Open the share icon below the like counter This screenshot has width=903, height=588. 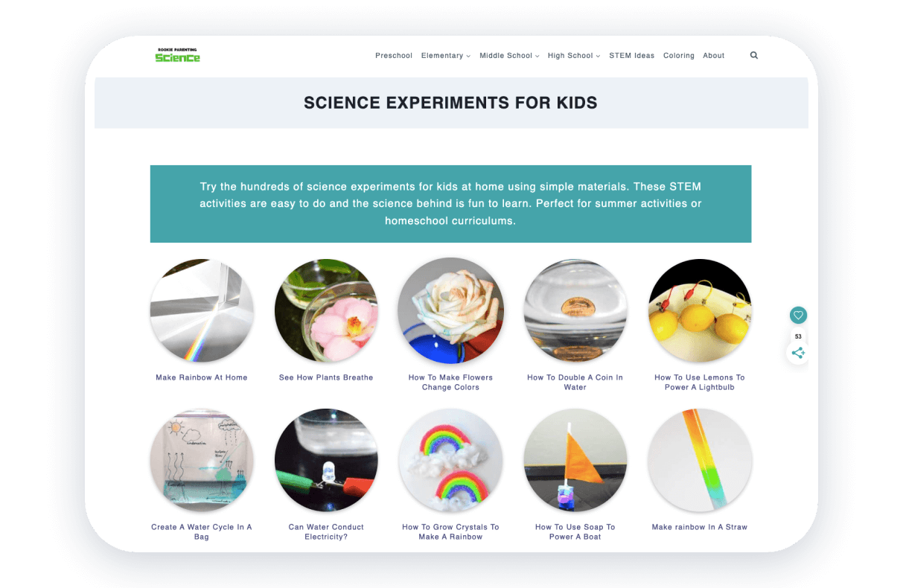click(798, 353)
